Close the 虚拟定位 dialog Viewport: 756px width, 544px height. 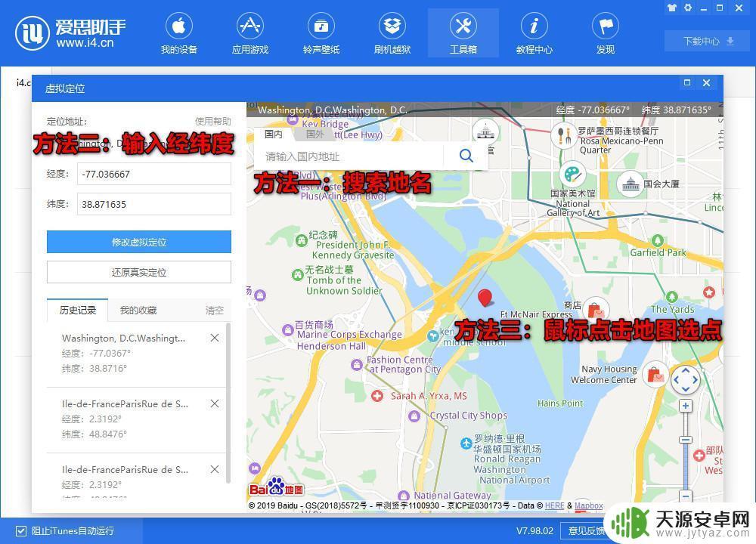(706, 83)
